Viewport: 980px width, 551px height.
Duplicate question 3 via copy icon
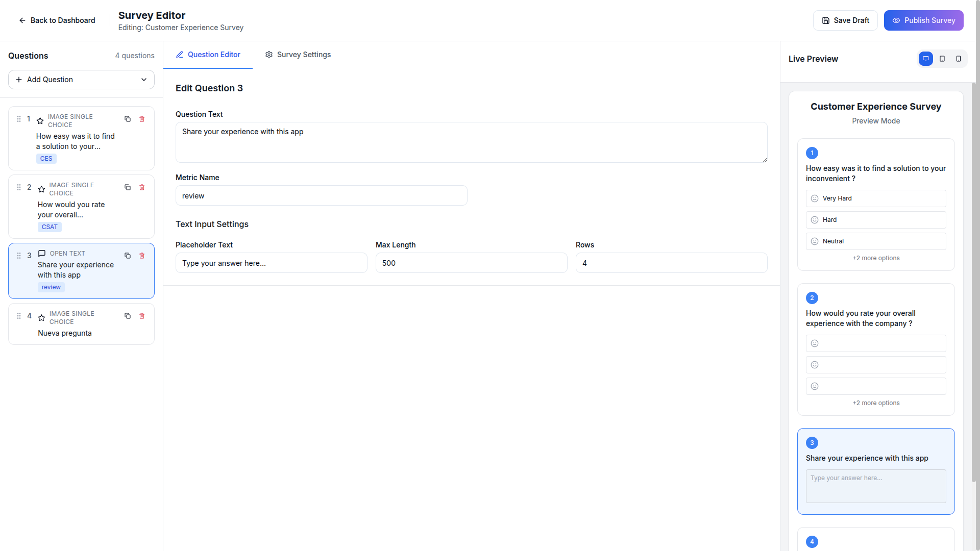coord(128,256)
